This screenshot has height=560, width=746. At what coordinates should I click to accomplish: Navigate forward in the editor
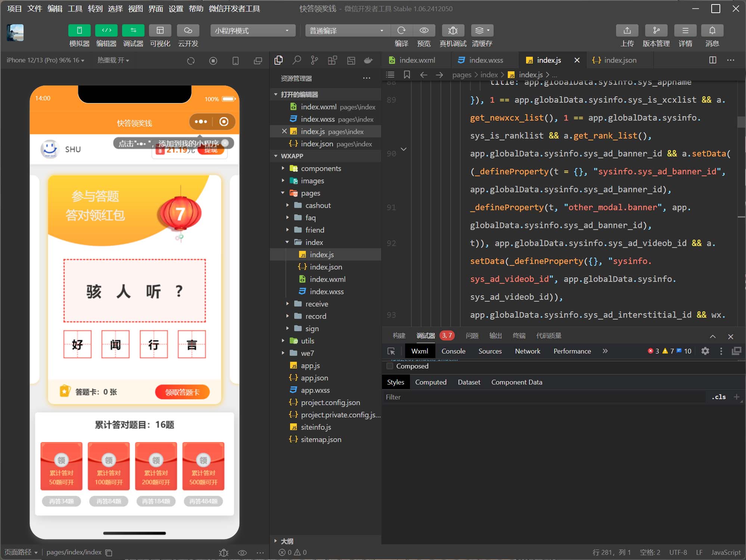pos(439,75)
